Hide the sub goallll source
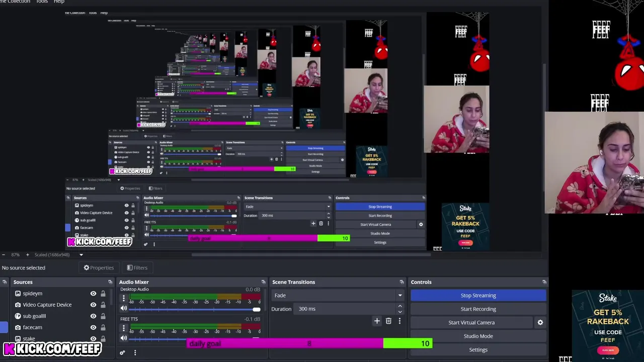Screen dimensions: 644x362 tap(93, 316)
